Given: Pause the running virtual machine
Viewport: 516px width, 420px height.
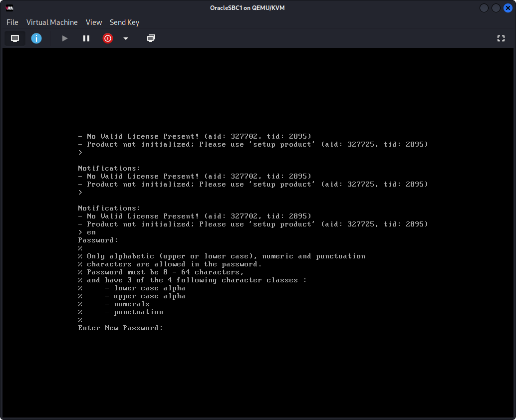Looking at the screenshot, I should (x=86, y=38).
